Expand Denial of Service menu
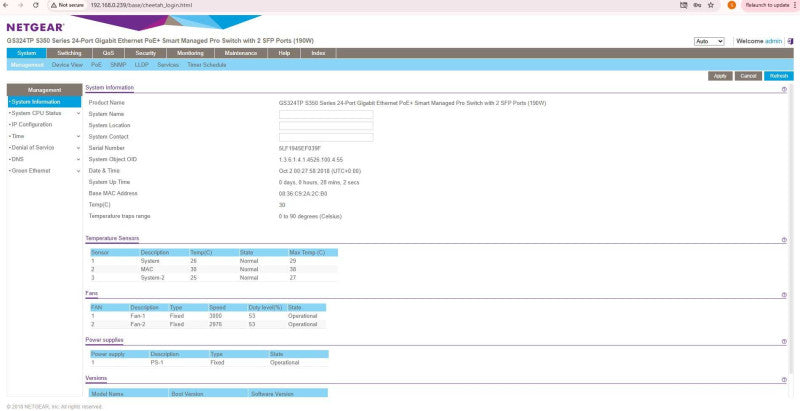The height and width of the screenshot is (411, 800). [x=78, y=148]
